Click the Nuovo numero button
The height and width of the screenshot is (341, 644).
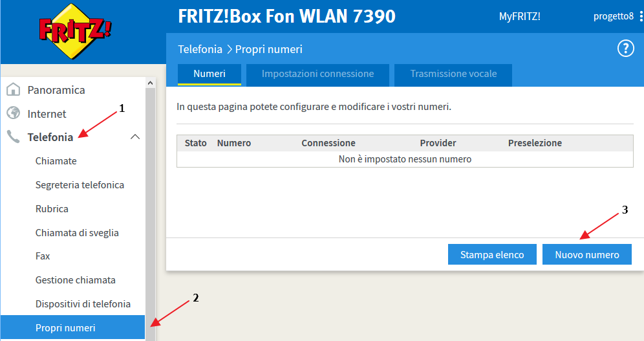click(587, 254)
